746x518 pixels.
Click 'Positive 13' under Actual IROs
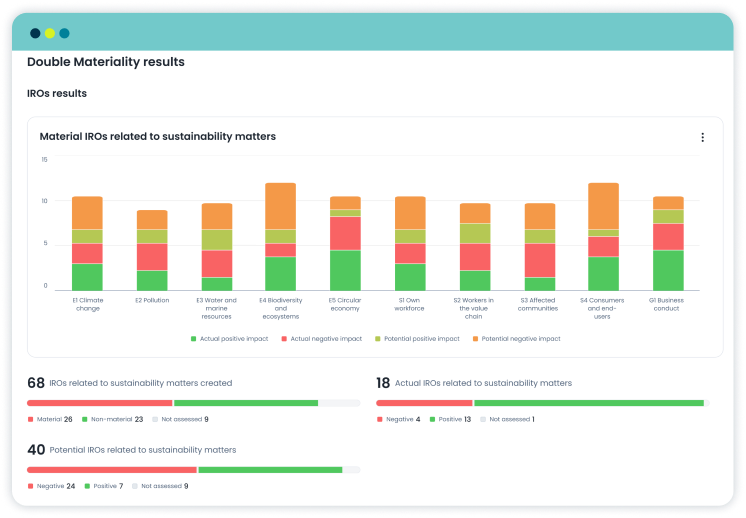click(x=450, y=419)
